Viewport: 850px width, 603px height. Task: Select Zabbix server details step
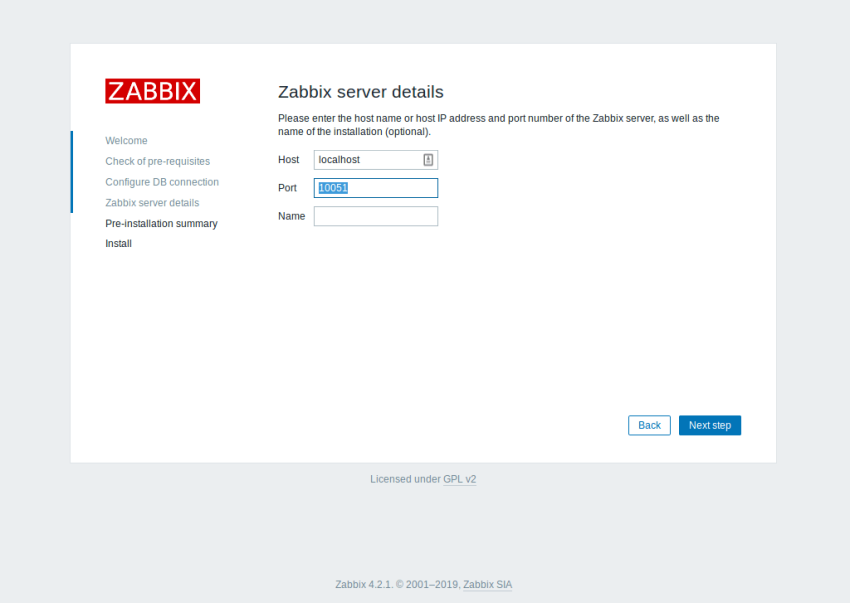click(152, 203)
